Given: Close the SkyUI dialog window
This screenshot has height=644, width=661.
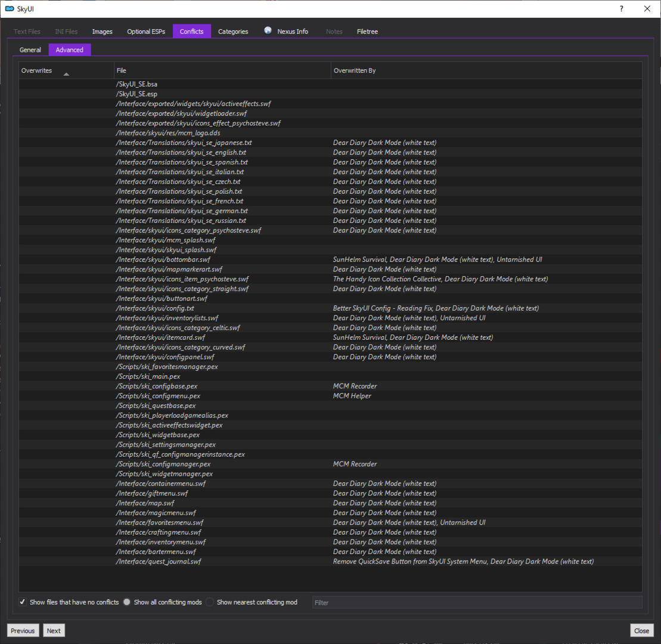Looking at the screenshot, I should pos(647,8).
